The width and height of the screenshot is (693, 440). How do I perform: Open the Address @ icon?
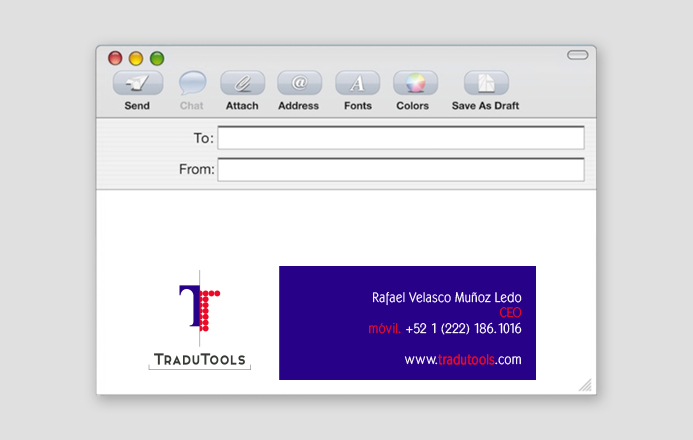300,83
